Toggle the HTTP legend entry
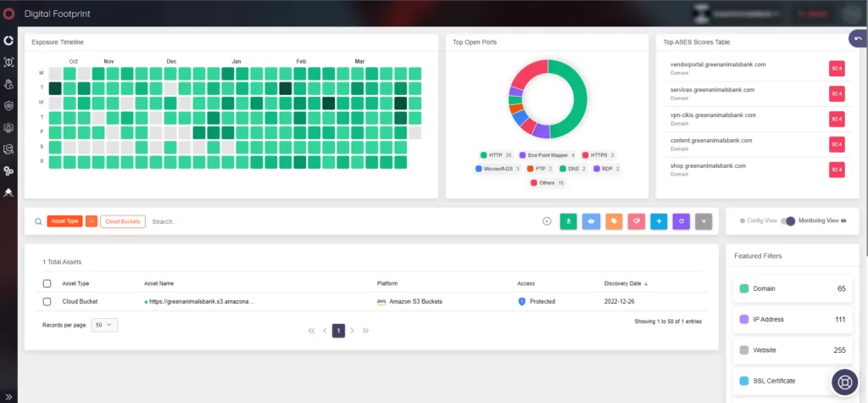This screenshot has width=868, height=403. point(496,155)
